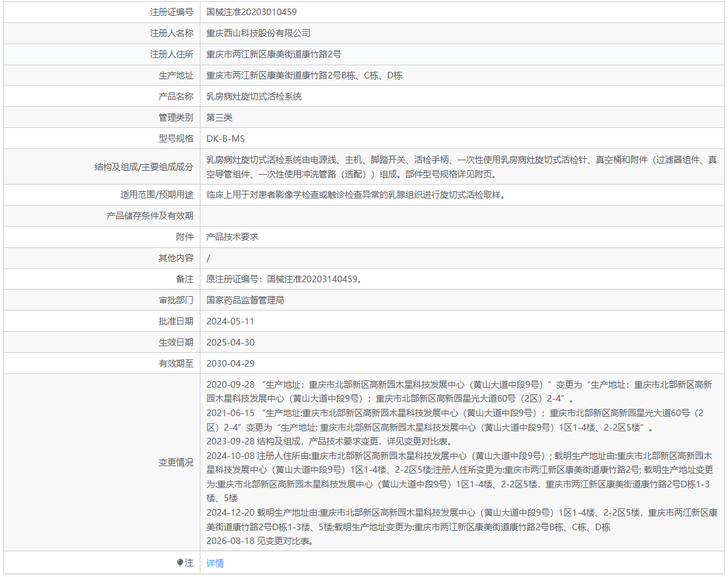Click the 产品储存条件及有效期 label
The width and height of the screenshot is (728, 577).
pyautogui.click(x=150, y=216)
